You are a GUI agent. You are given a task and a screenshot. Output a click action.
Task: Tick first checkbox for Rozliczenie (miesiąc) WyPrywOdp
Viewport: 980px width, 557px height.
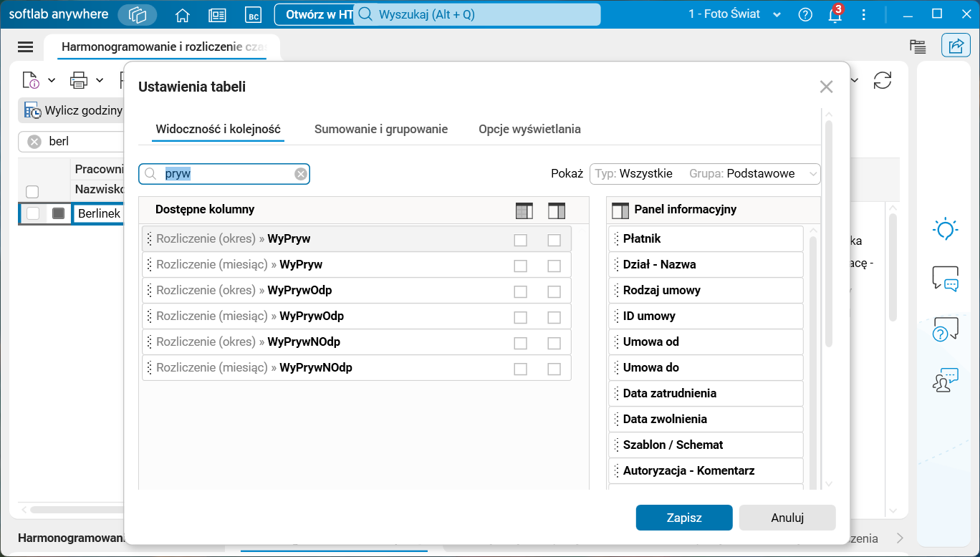pos(521,317)
